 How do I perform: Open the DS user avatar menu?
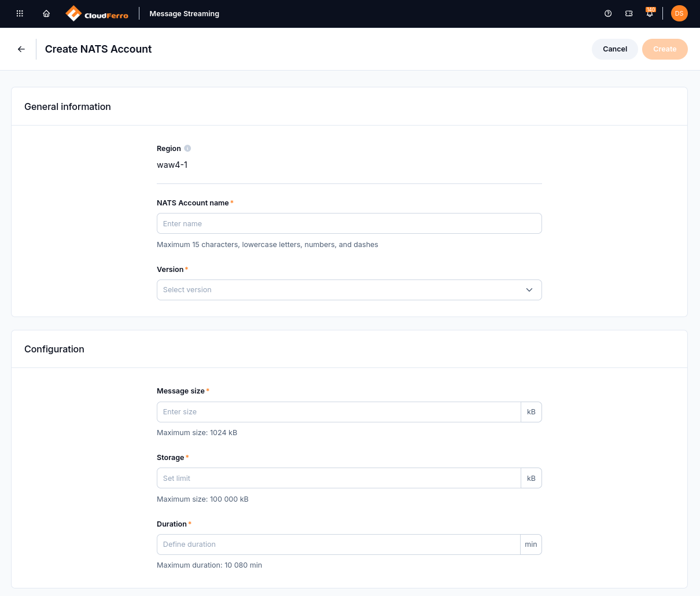pos(679,13)
